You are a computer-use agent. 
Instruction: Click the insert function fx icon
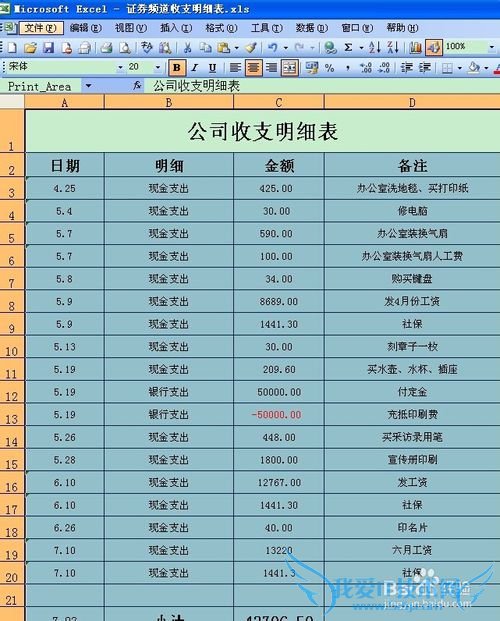click(x=137, y=86)
